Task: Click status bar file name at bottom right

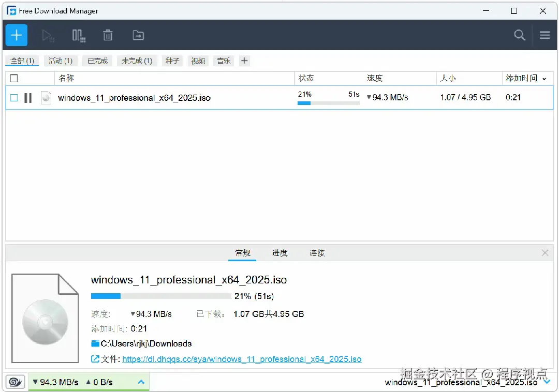Action: pos(461,383)
